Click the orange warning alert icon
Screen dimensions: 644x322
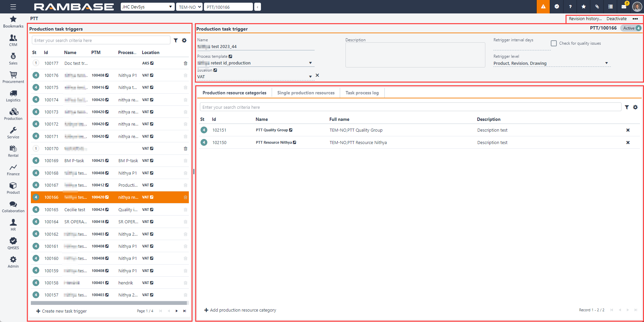(543, 7)
